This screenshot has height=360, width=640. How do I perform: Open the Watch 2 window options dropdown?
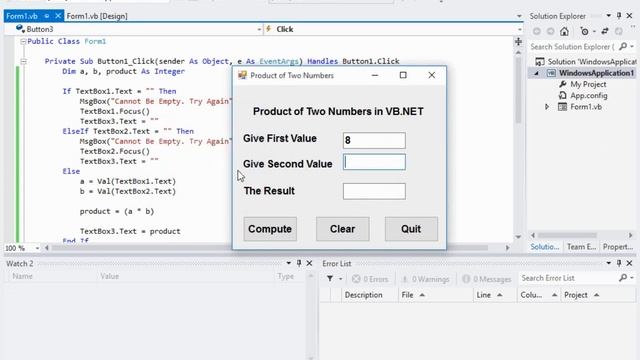pos(288,263)
